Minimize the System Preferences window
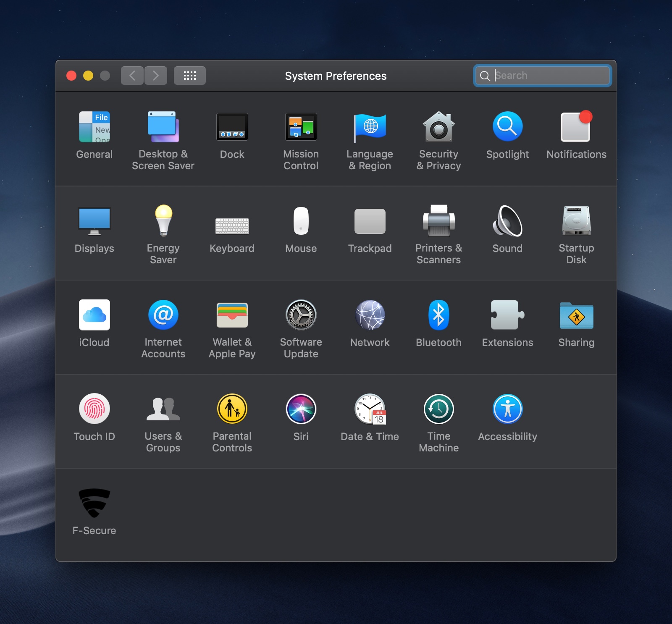672x624 pixels. [x=88, y=76]
